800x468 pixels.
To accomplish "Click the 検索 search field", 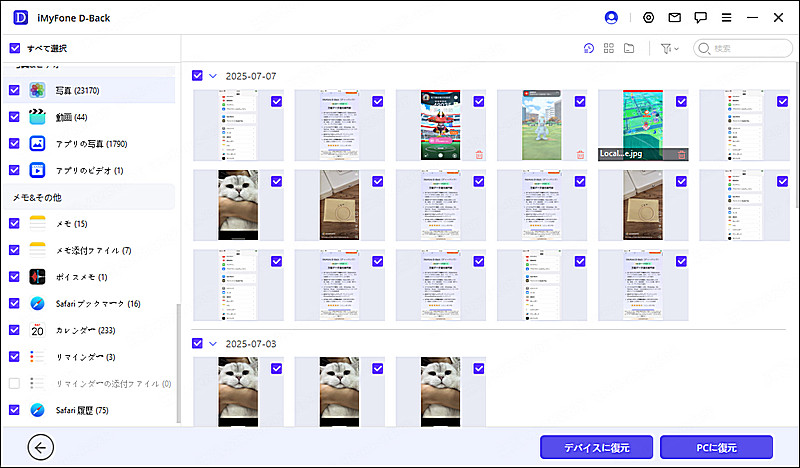I will coord(745,48).
